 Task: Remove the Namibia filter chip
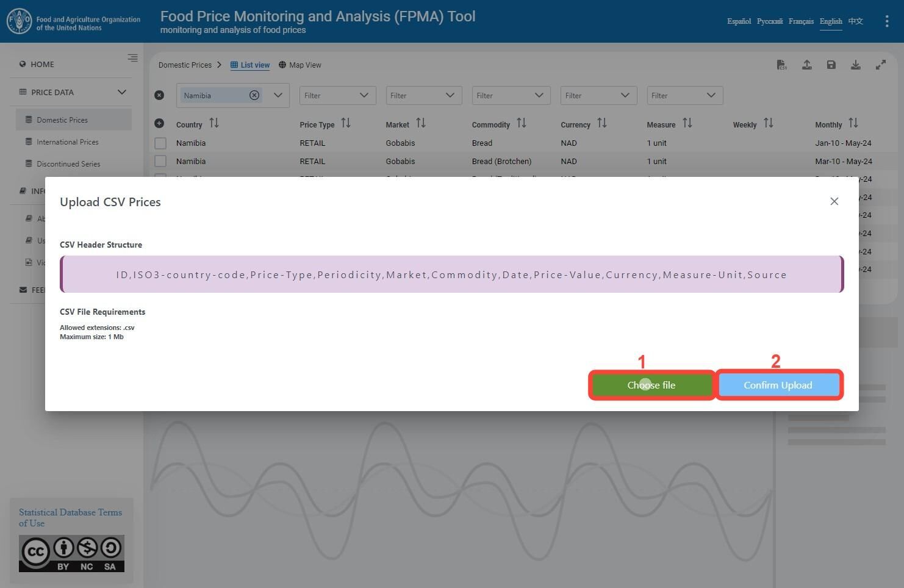pos(254,95)
